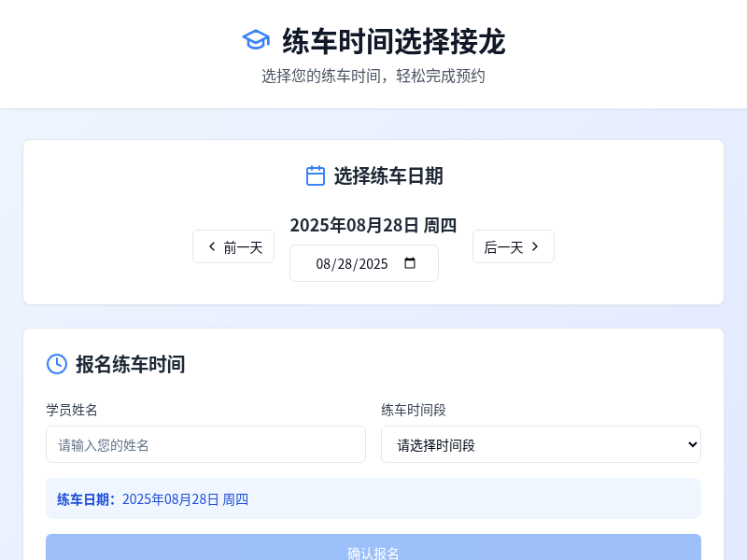Focus the 08/28/2025 date input field
Screen dimensions: 747x560
pos(364,263)
